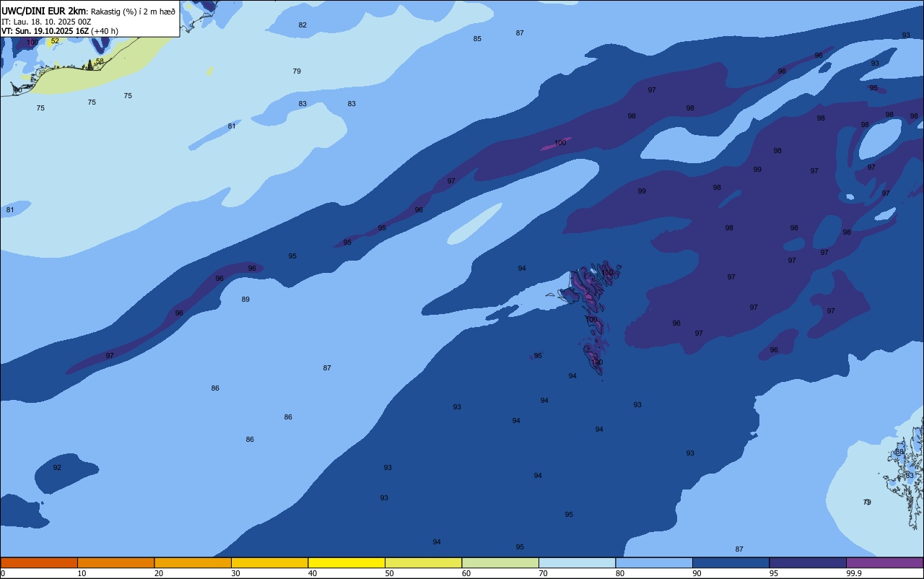The image size is (924, 579).
Task: Click the legend tick label "20"
Action: 159,573
